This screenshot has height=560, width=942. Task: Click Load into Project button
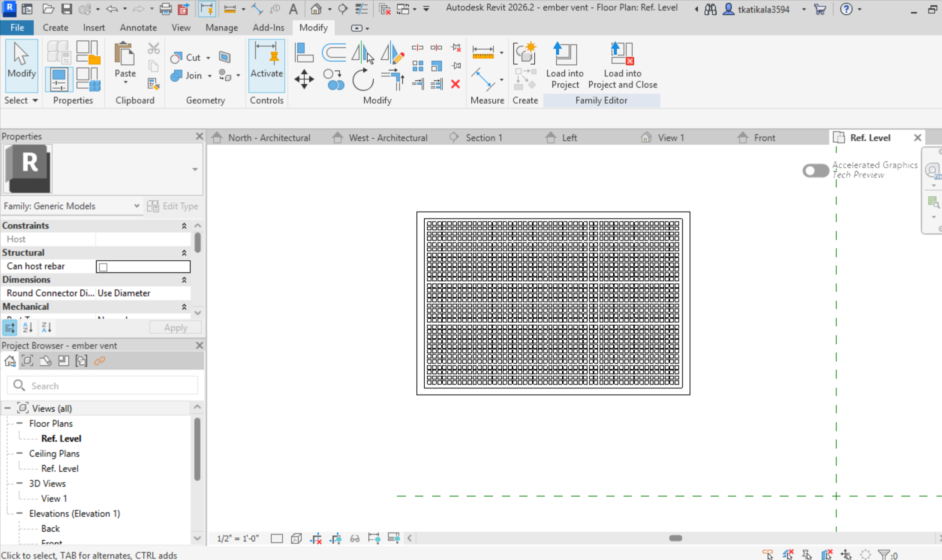(x=565, y=65)
